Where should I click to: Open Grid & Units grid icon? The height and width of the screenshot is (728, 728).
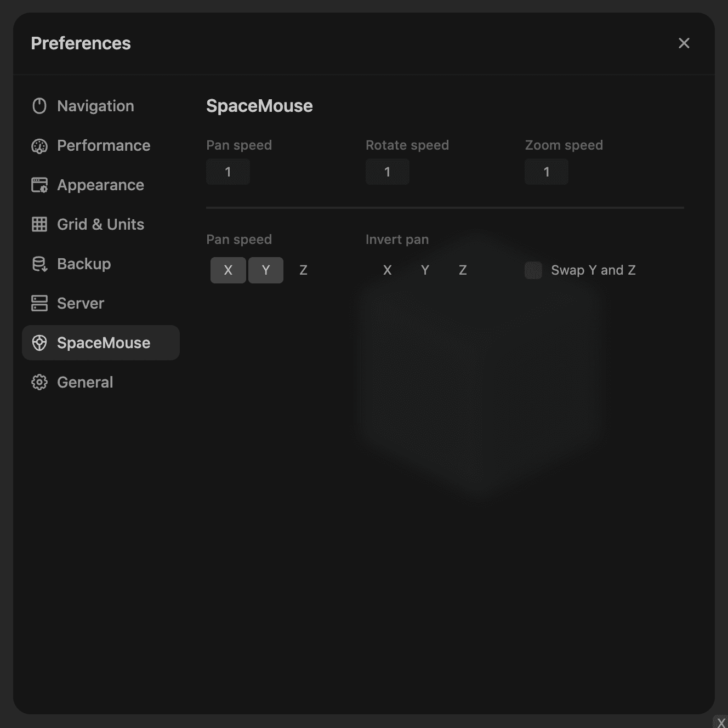click(39, 224)
